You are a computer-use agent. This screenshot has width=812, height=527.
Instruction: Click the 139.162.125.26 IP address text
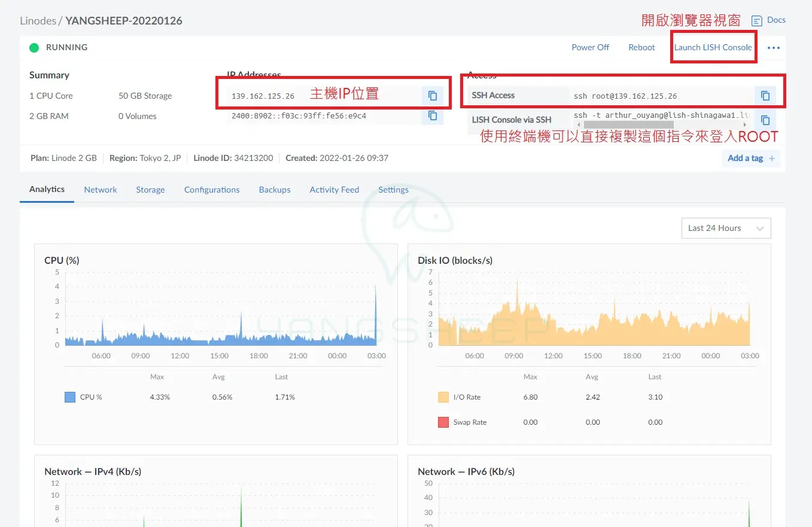[x=263, y=96]
